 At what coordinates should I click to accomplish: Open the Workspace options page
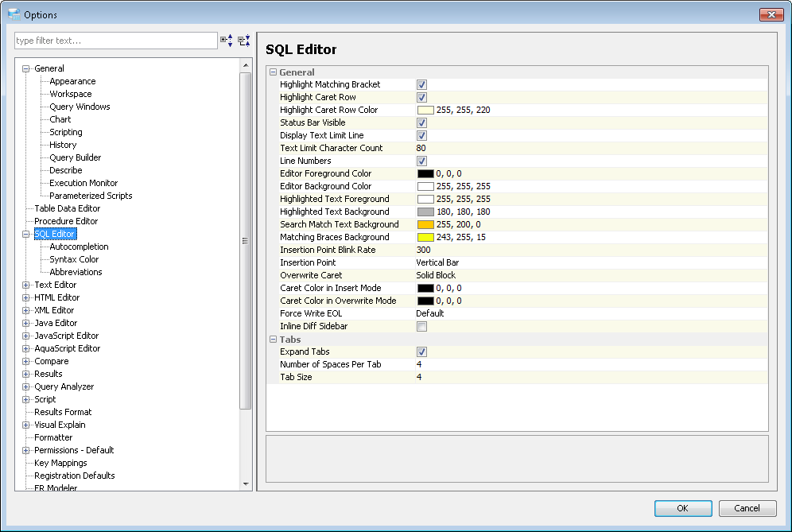pyautogui.click(x=70, y=94)
